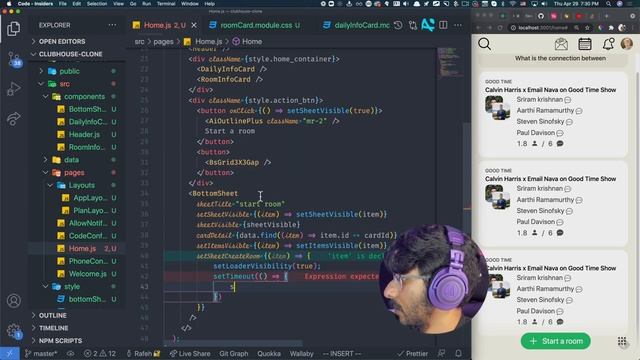Open CodeConf file in tree
The height and width of the screenshot is (360, 640).
88,236
